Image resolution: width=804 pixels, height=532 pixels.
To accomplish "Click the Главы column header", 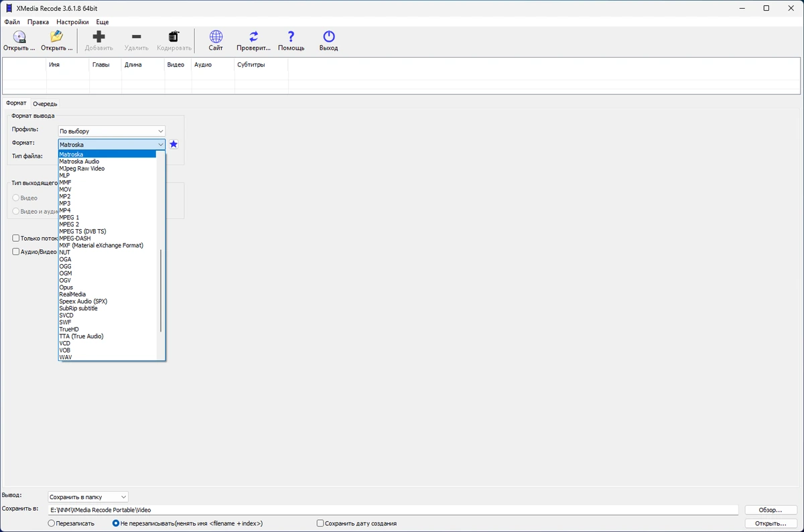I will [x=105, y=65].
